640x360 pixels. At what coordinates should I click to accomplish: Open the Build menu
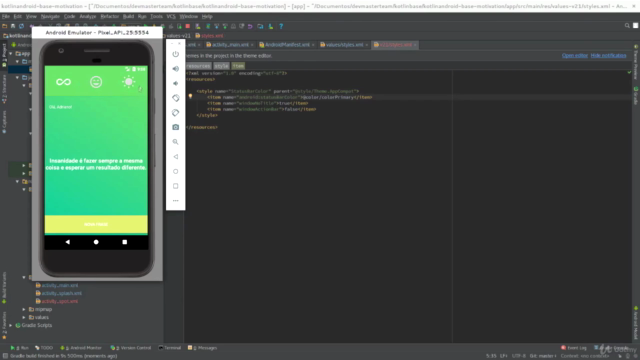coord(128,16)
